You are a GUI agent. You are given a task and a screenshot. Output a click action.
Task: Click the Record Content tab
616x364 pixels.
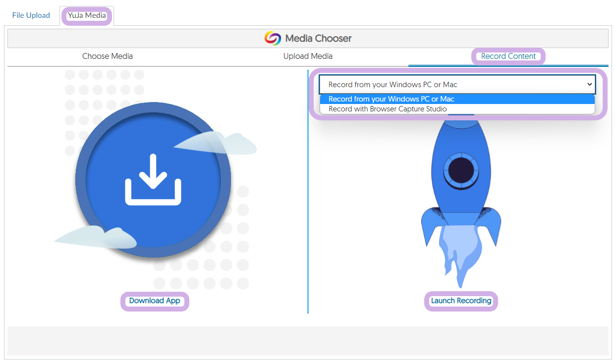(508, 56)
